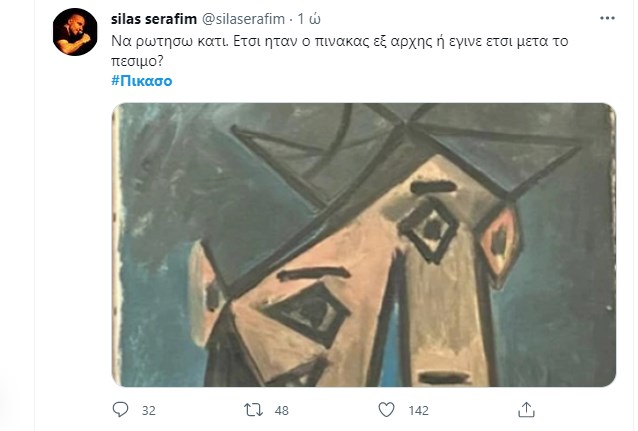Enlarge the attached Picasso painting image
The height and width of the screenshot is (431, 638).
pos(364,245)
